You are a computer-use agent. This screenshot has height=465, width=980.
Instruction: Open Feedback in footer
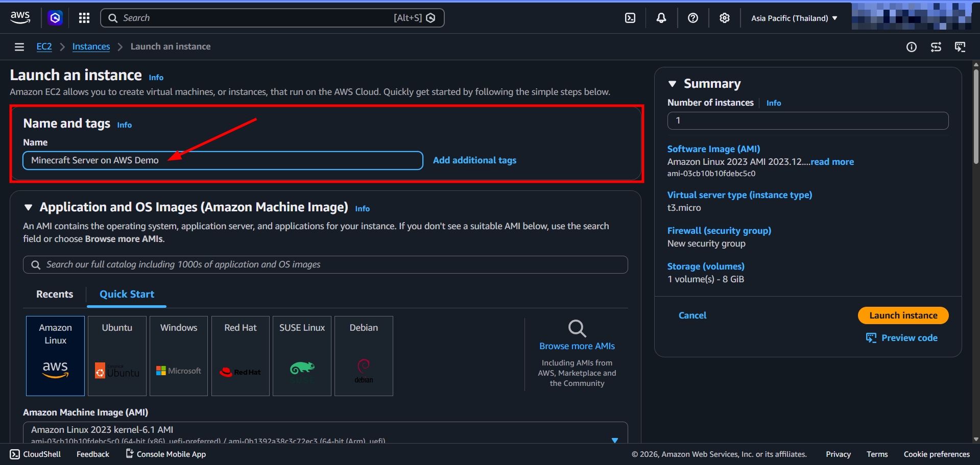[x=93, y=454]
